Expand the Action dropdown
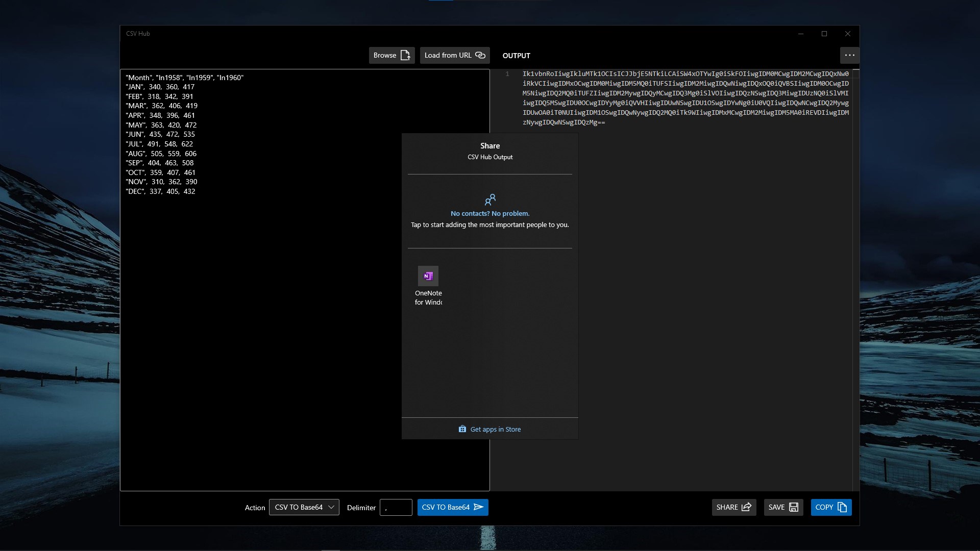 click(x=304, y=507)
